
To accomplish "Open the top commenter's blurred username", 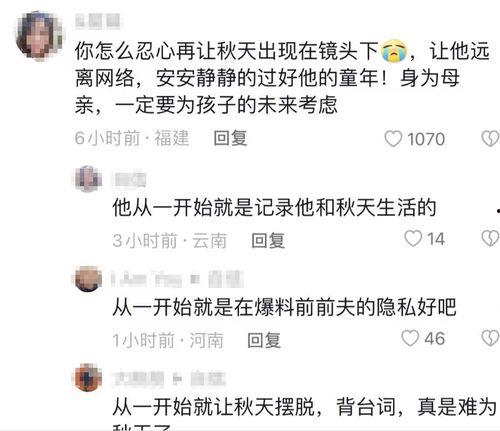I will [98, 21].
